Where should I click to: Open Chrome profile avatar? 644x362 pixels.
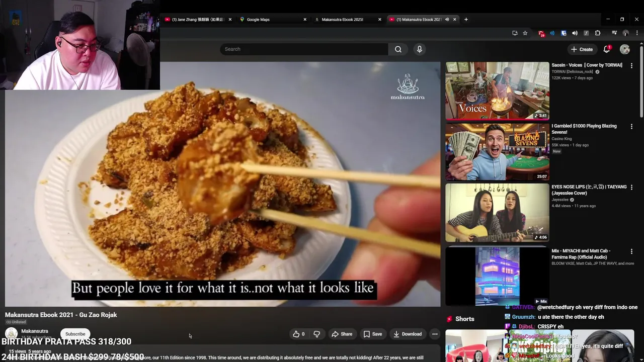click(625, 33)
